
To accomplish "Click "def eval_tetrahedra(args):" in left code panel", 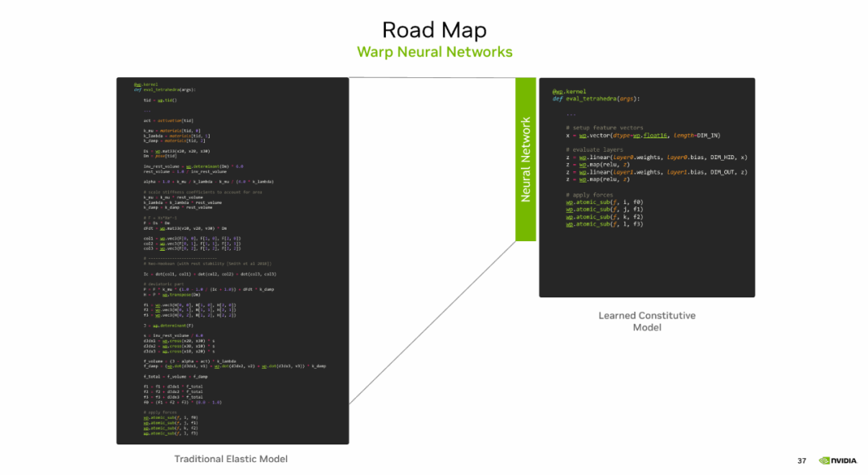I will pyautogui.click(x=165, y=90).
